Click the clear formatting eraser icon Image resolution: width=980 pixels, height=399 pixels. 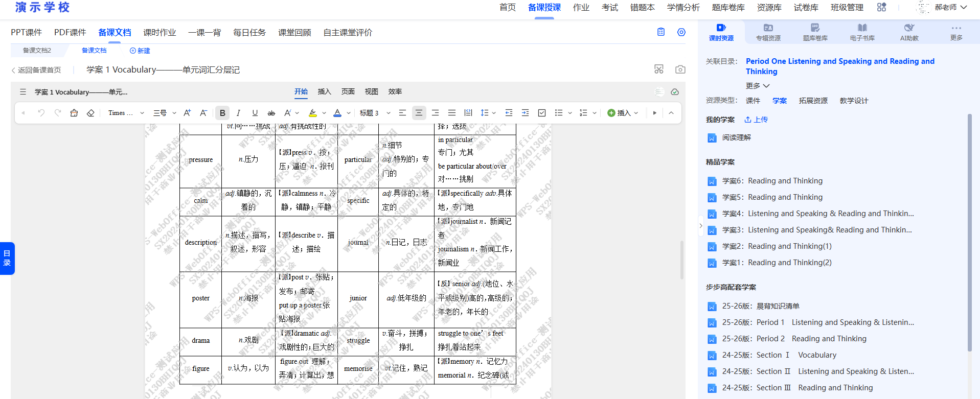point(90,113)
